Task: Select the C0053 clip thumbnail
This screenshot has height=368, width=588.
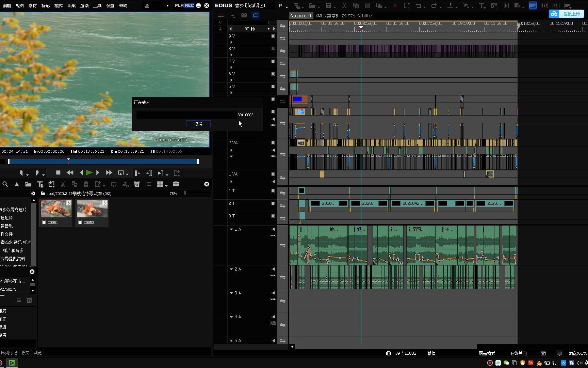Action: pyautogui.click(x=92, y=209)
